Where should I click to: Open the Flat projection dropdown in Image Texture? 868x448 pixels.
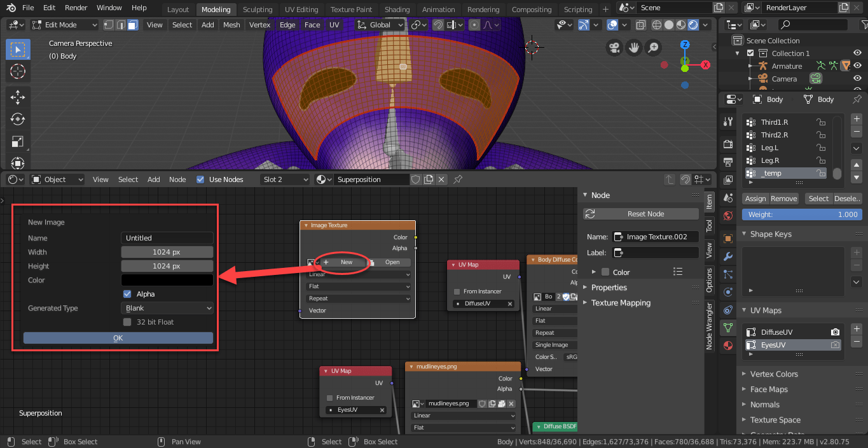point(358,286)
